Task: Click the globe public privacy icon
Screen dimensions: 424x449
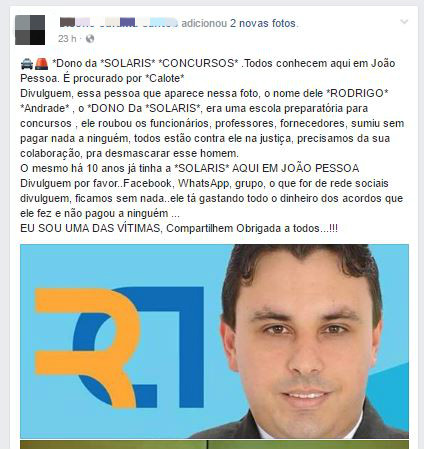Action: point(90,39)
